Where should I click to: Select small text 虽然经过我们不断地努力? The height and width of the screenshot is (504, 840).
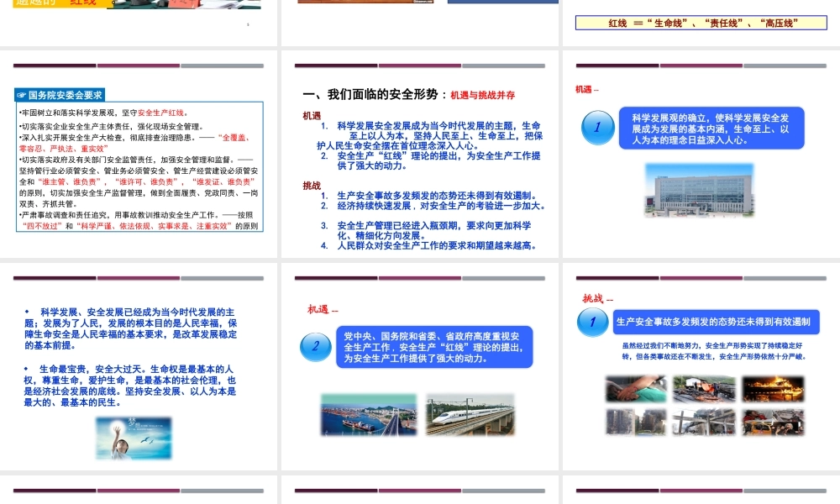(715, 351)
